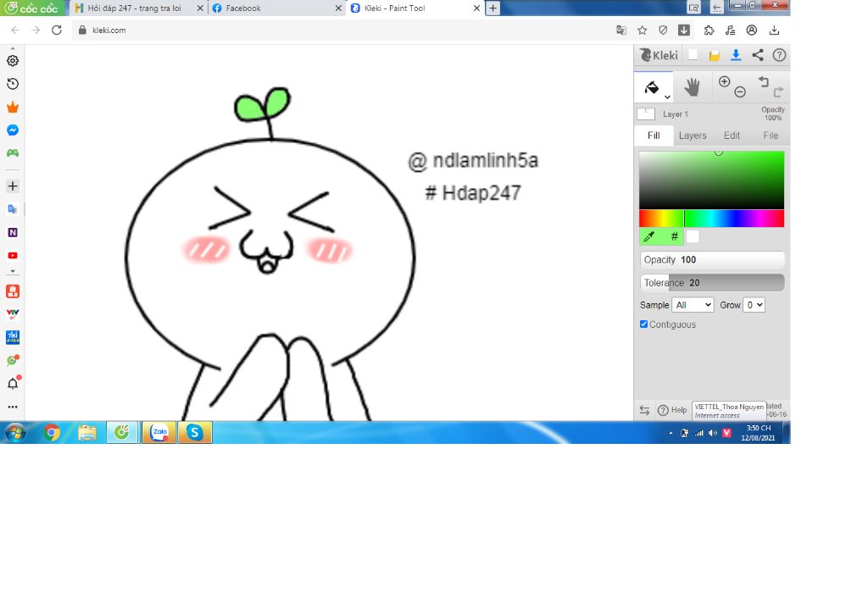Go back in browser history

point(15,30)
